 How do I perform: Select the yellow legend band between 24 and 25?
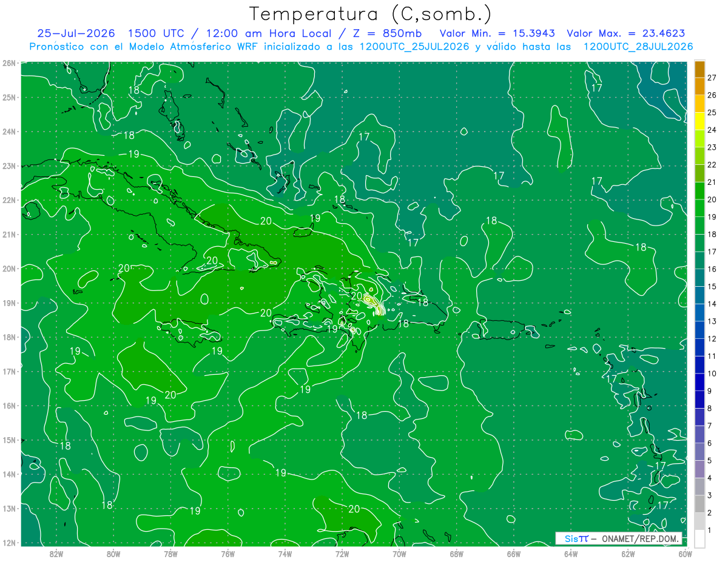[x=699, y=121]
